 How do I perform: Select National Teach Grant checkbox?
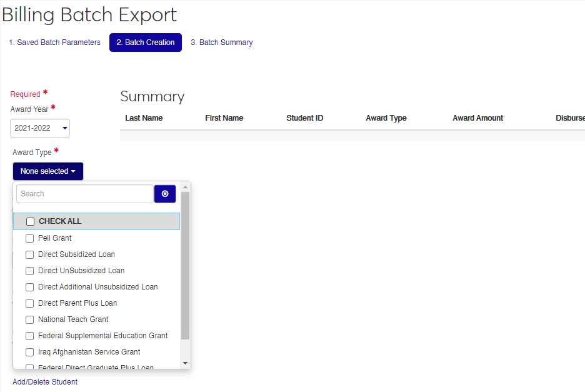coord(29,319)
